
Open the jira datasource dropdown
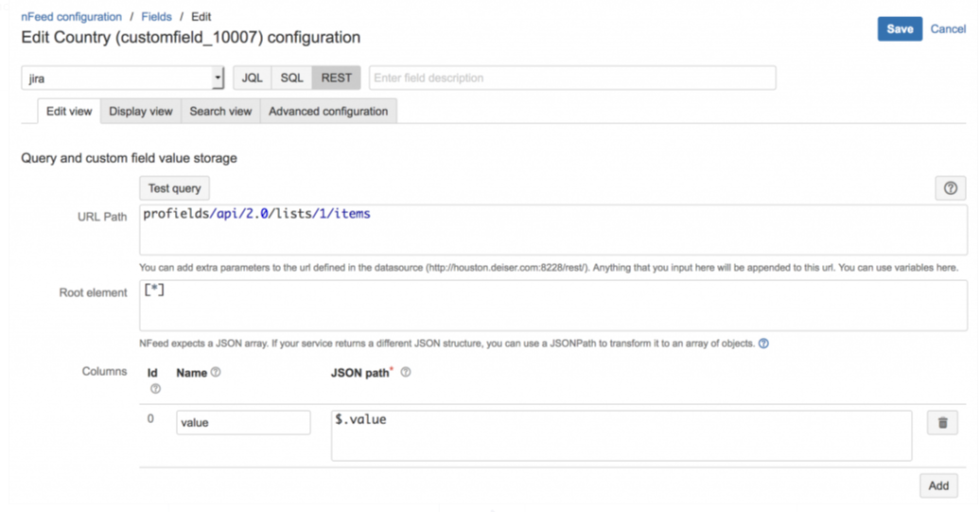(123, 79)
